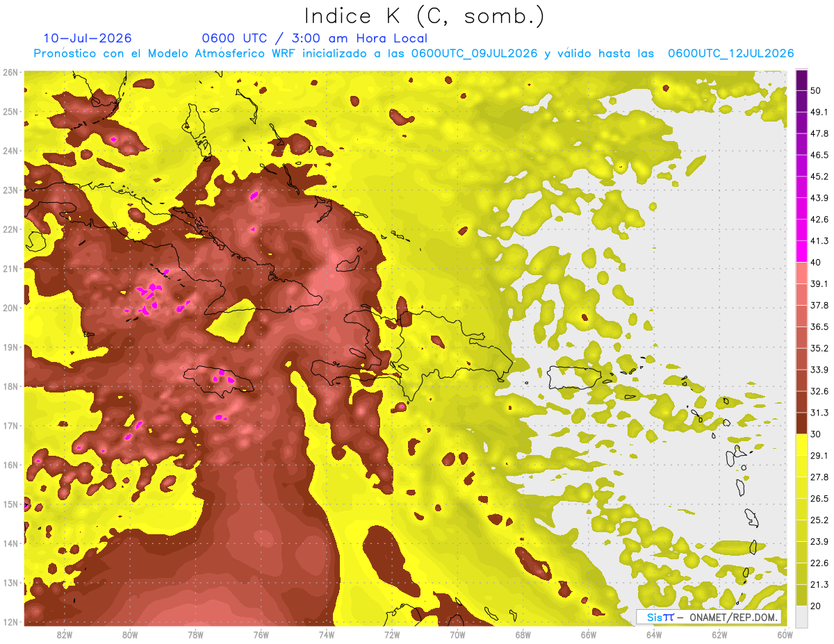Click the "43.9" colorbar label
Image resolution: width=834 pixels, height=644 pixels.
point(819,198)
